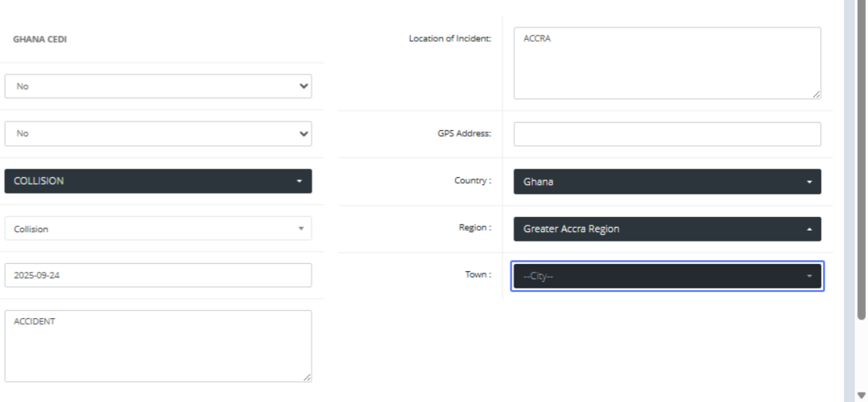Expand the Town --City-- dropdown
The height and width of the screenshot is (402, 868).
pos(667,276)
